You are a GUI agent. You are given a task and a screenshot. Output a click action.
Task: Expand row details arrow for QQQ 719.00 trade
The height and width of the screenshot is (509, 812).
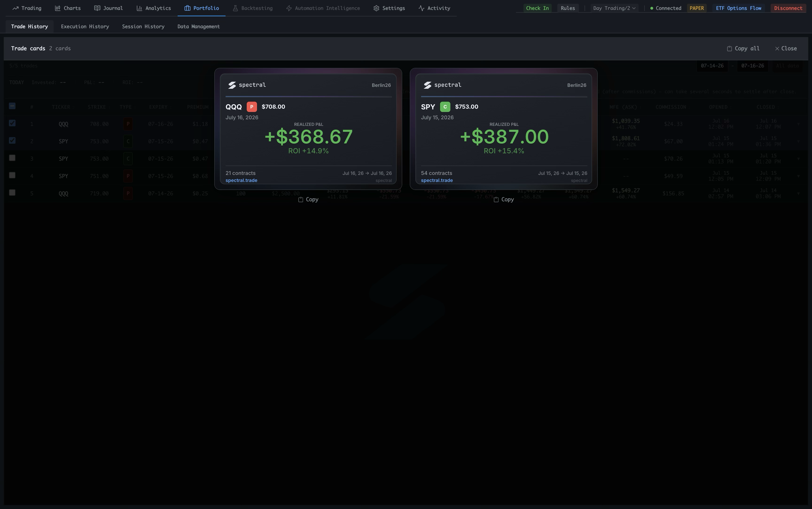point(798,193)
